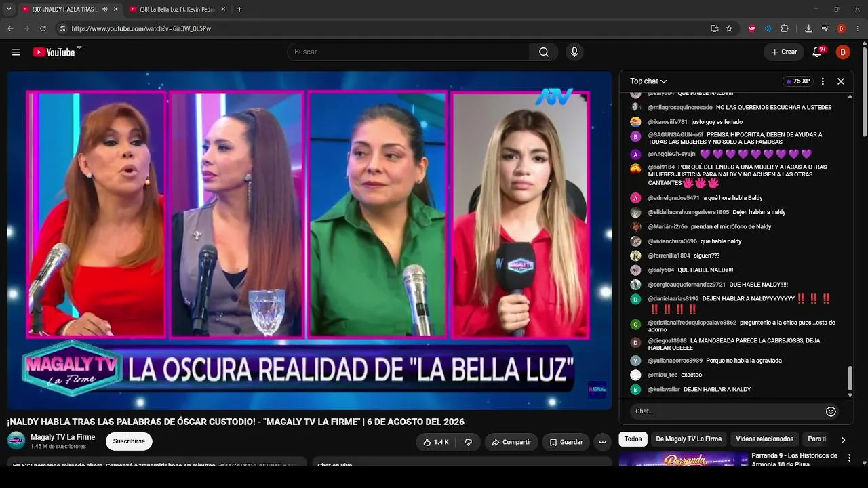The width and height of the screenshot is (868, 488).
Task: Save video with Guardar button
Action: click(x=566, y=442)
